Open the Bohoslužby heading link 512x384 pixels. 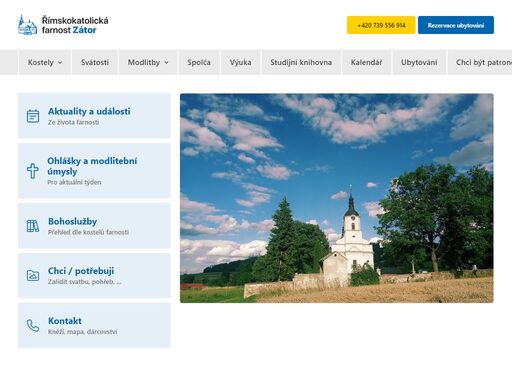(x=72, y=221)
